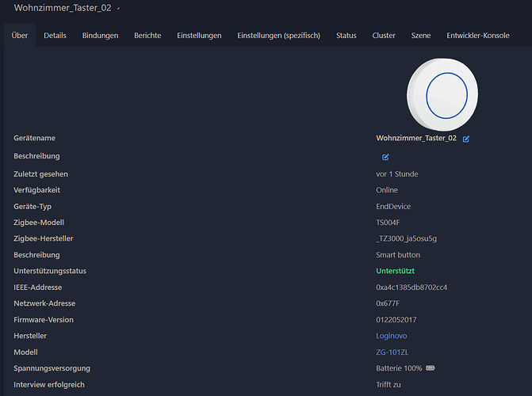The height and width of the screenshot is (396, 532).
Task: Switch to the Über tab
Action: click(20, 36)
